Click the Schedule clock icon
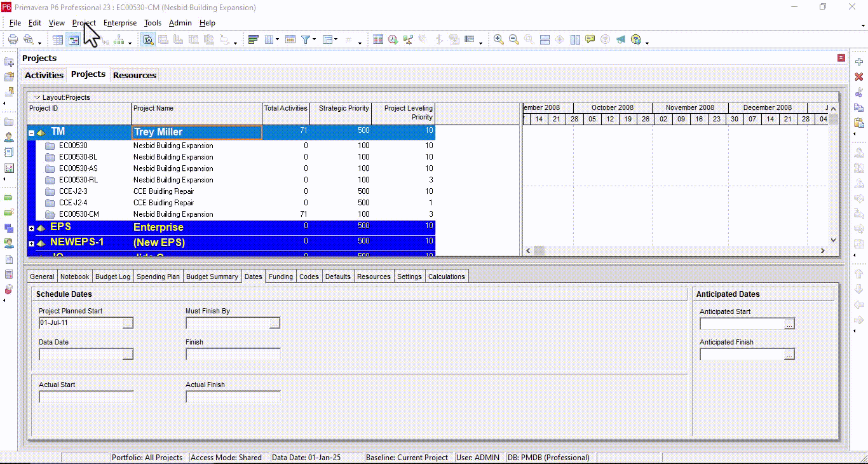868x464 pixels. [393, 39]
